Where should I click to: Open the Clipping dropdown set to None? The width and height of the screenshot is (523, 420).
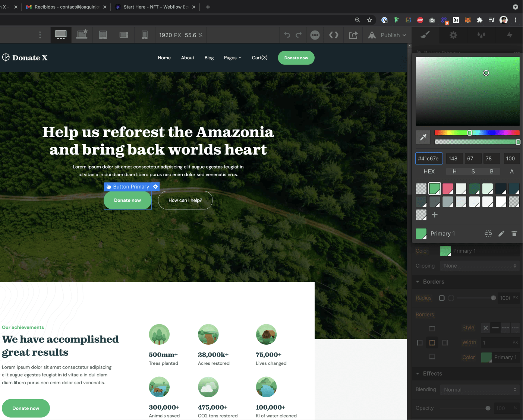pos(480,265)
